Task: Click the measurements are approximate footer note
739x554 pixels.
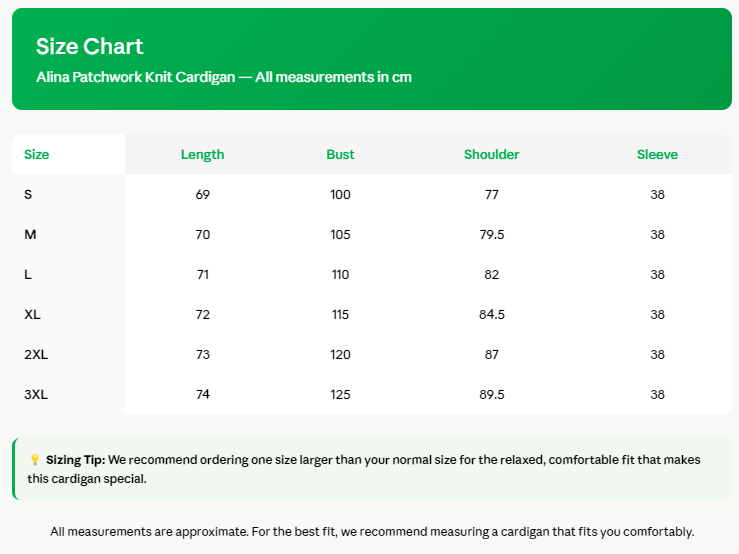Action: coord(372,532)
